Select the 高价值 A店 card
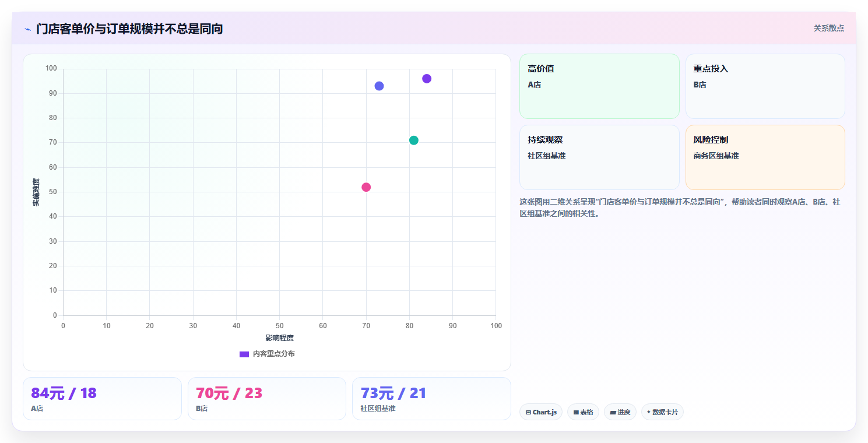This screenshot has height=443, width=868. pos(599,86)
